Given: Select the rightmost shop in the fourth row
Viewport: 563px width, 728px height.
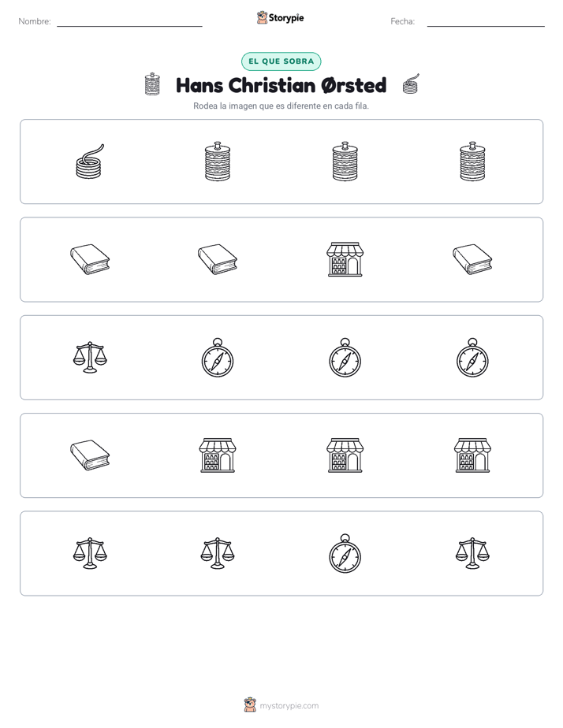Looking at the screenshot, I should [x=472, y=455].
